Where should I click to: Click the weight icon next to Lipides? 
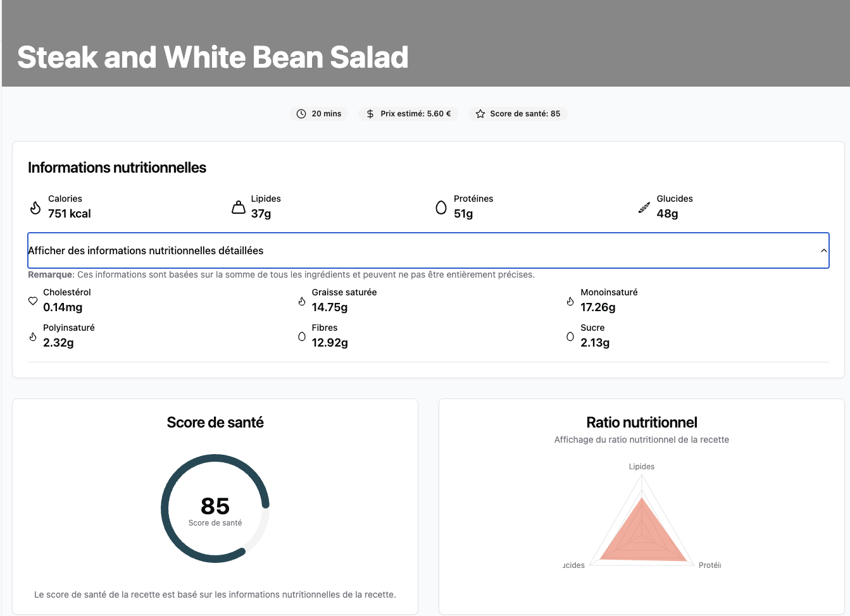pyautogui.click(x=239, y=207)
